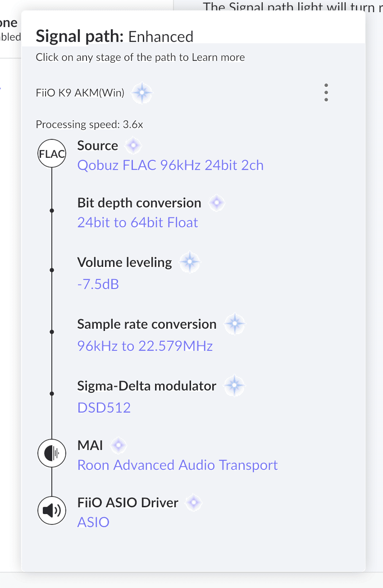Open the Qobuz FLAC 96kHz 24bit link
The height and width of the screenshot is (588, 383).
[x=170, y=165]
